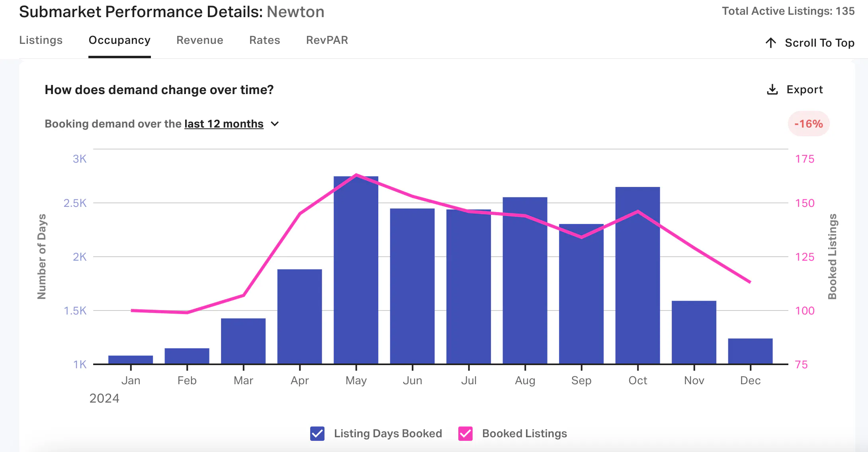
Task: Click the Jun label on the x-axis
Action: (x=412, y=381)
